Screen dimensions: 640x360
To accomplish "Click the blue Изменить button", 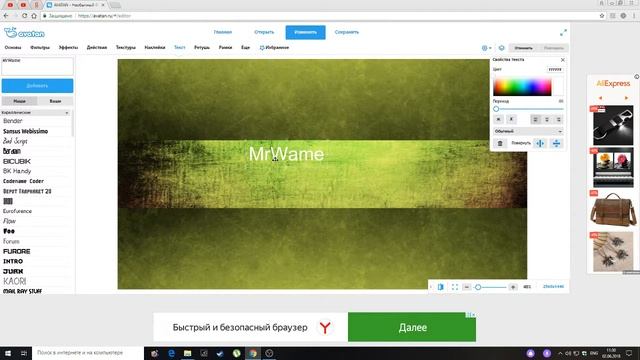I will click(x=305, y=32).
